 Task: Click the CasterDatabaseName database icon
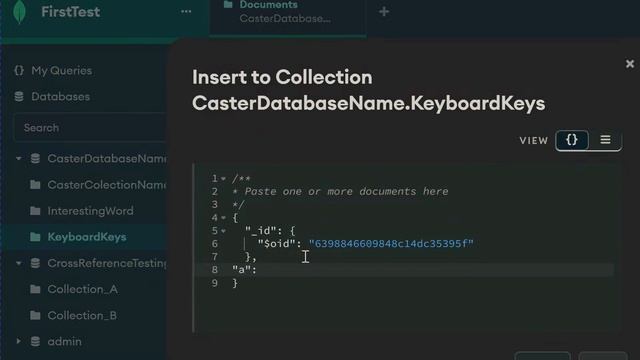click(x=36, y=158)
